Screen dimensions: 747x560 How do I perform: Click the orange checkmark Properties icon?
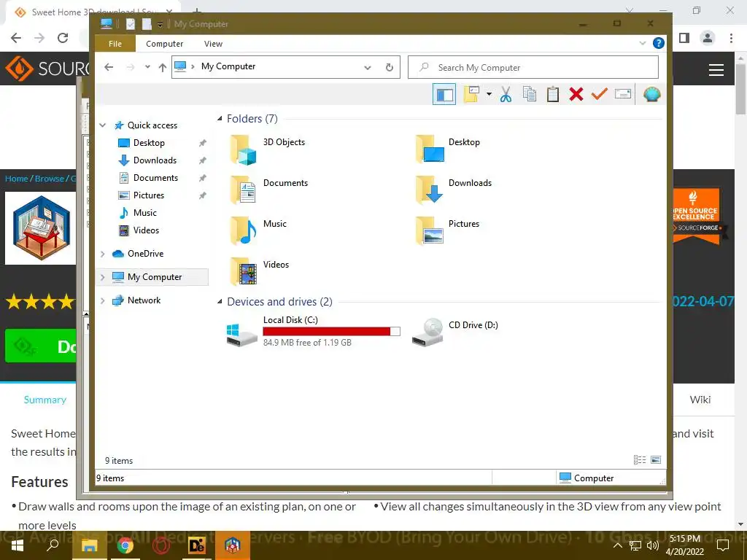(600, 94)
